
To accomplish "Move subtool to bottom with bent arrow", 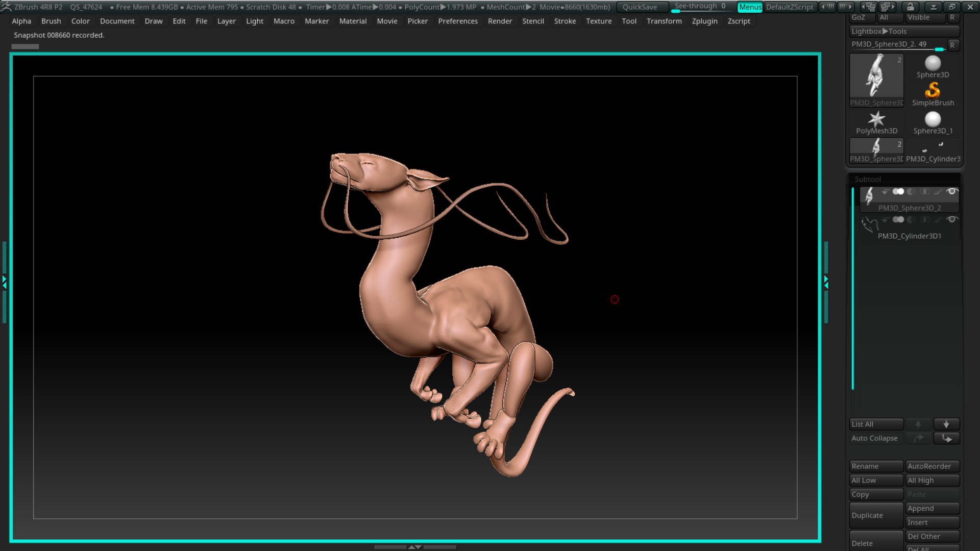I will 946,438.
